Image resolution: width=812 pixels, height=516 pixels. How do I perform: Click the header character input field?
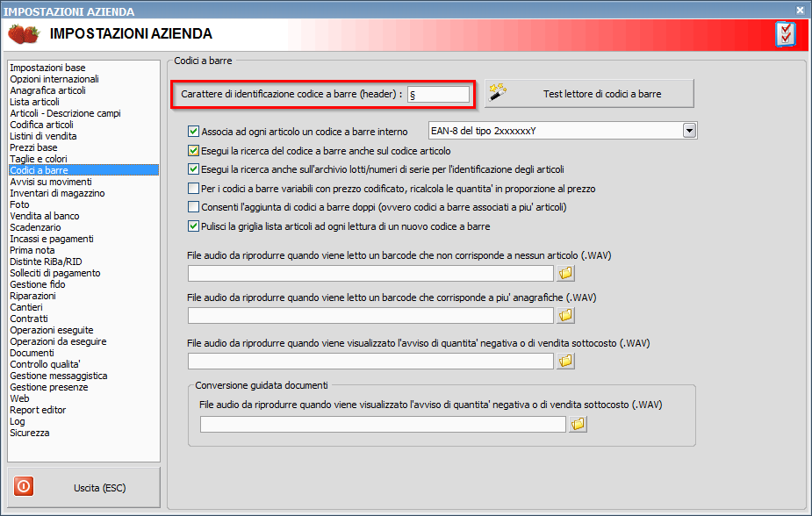coord(438,94)
